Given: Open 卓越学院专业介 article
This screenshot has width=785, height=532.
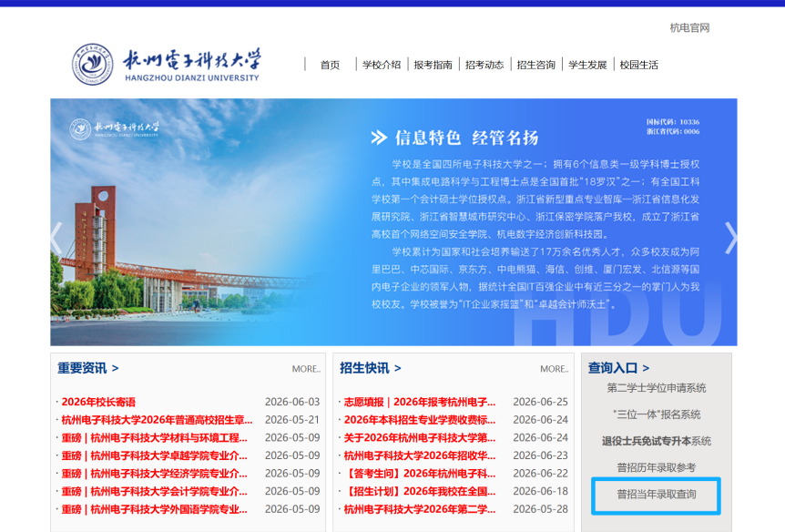Looking at the screenshot, I should click(154, 455).
